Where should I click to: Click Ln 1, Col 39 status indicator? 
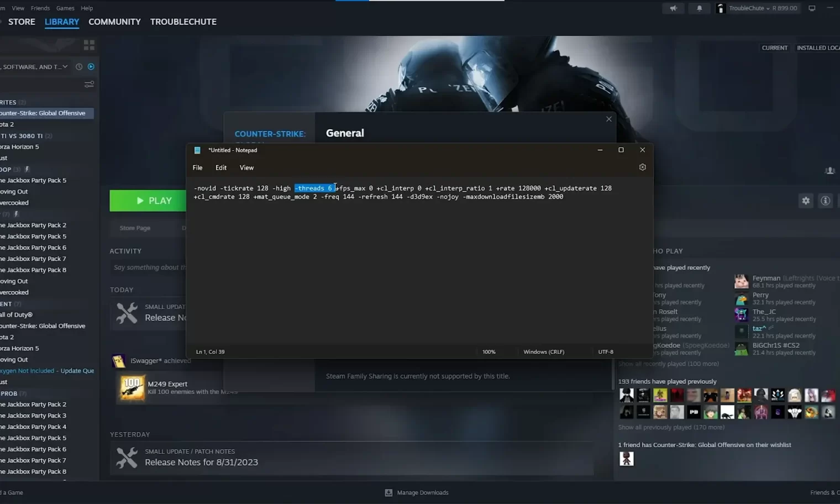click(x=211, y=351)
